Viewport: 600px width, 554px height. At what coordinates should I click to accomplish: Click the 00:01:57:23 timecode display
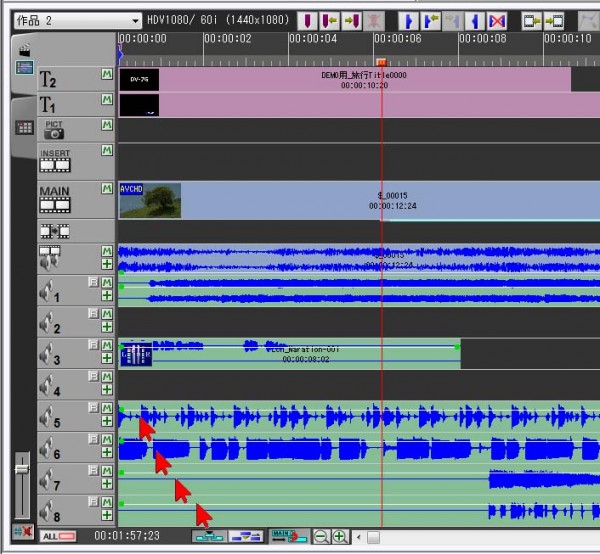click(127, 536)
